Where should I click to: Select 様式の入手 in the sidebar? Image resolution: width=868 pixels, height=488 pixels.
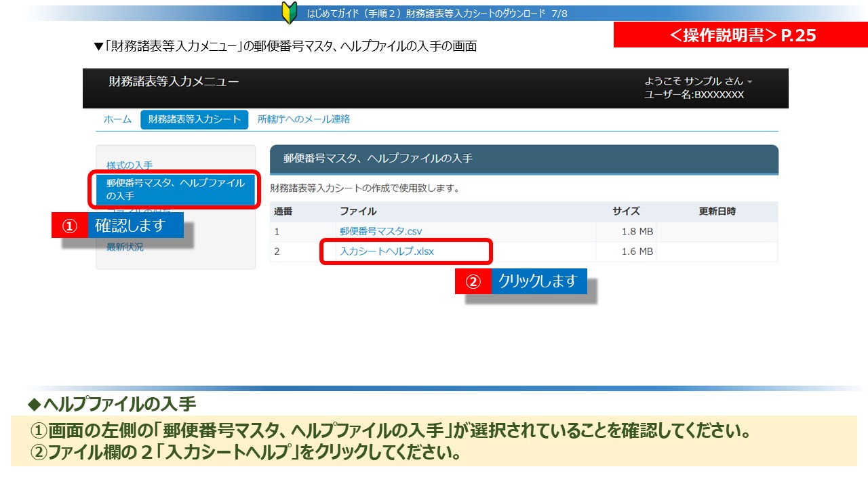tap(130, 165)
